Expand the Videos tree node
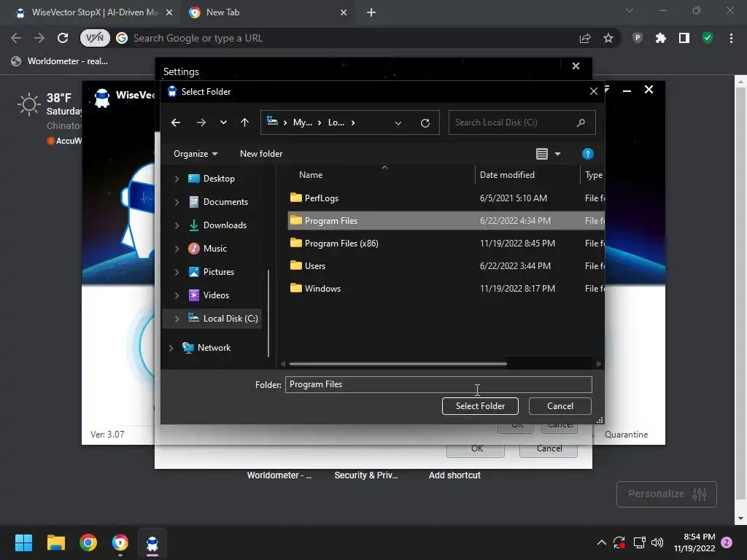This screenshot has height=560, width=747. click(x=177, y=295)
